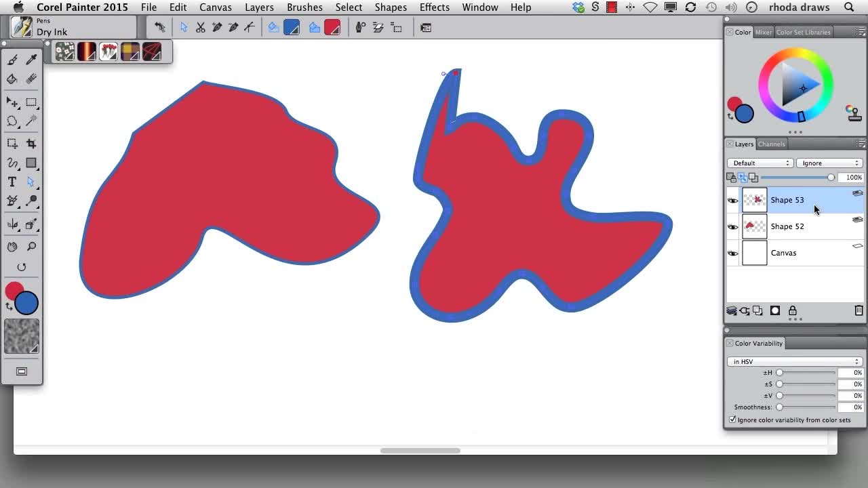Open the Dry Ink brush selector
The width and height of the screenshot is (868, 488).
[x=73, y=27]
